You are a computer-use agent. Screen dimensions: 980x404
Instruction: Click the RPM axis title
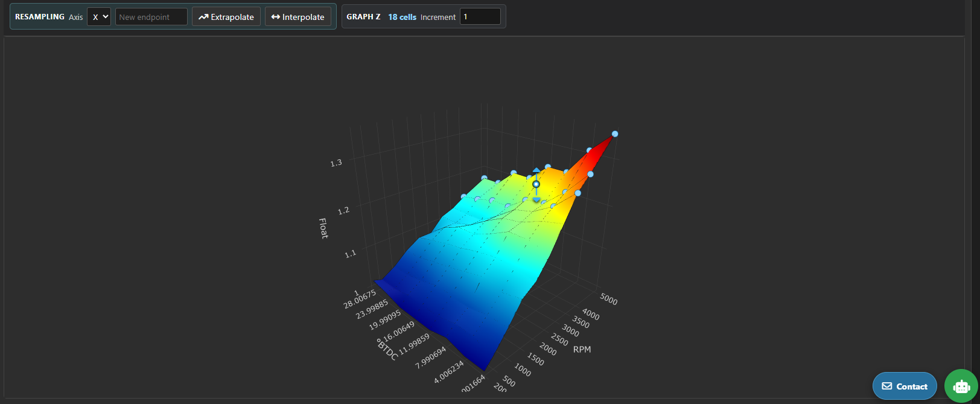click(x=582, y=349)
